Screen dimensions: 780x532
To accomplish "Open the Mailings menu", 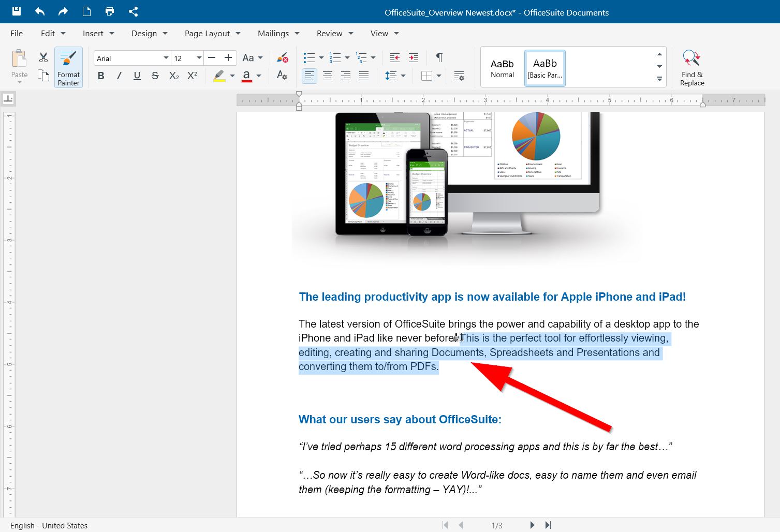I will [278, 33].
